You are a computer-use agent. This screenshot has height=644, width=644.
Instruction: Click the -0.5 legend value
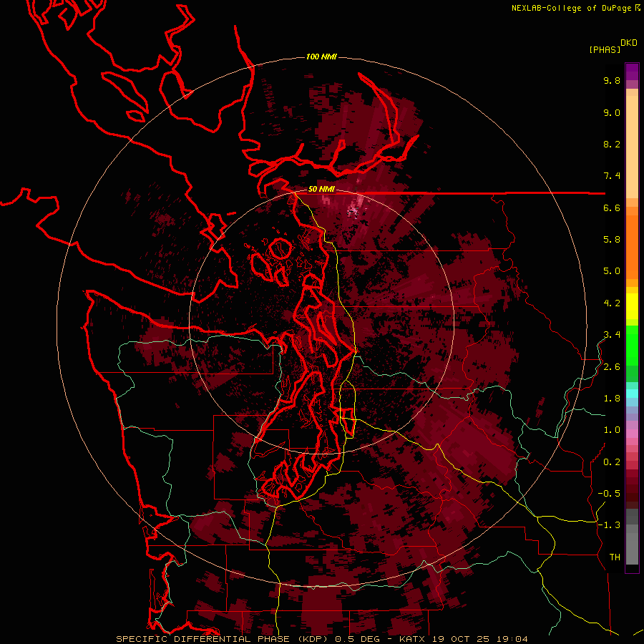coord(609,494)
